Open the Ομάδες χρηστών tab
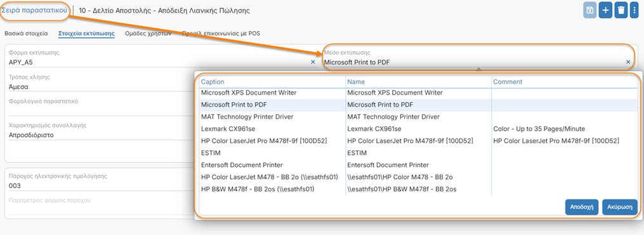This screenshot has width=644, height=235. (x=148, y=34)
